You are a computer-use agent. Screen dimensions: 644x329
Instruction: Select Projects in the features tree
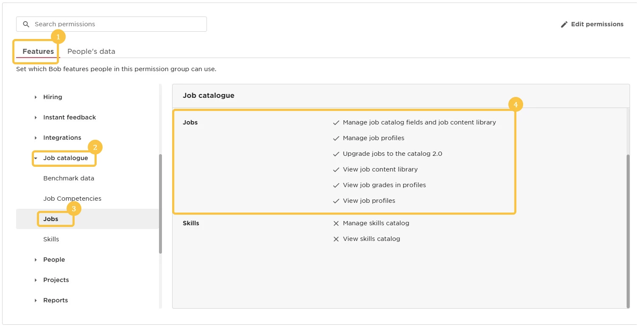click(x=56, y=280)
